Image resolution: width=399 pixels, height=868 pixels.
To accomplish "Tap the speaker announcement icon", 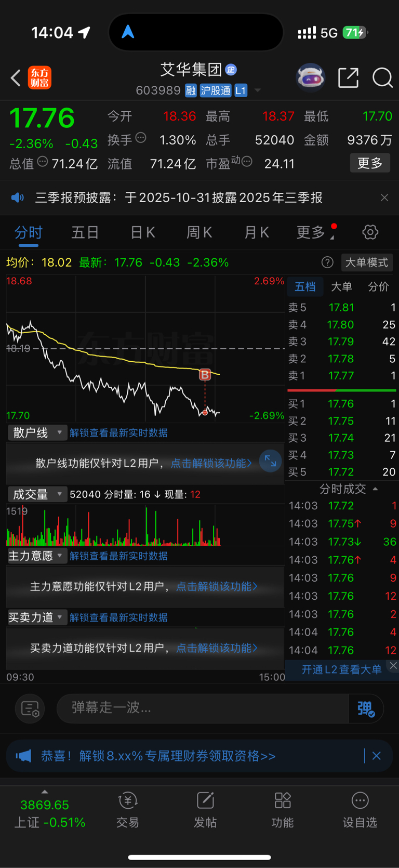I will pos(18,198).
